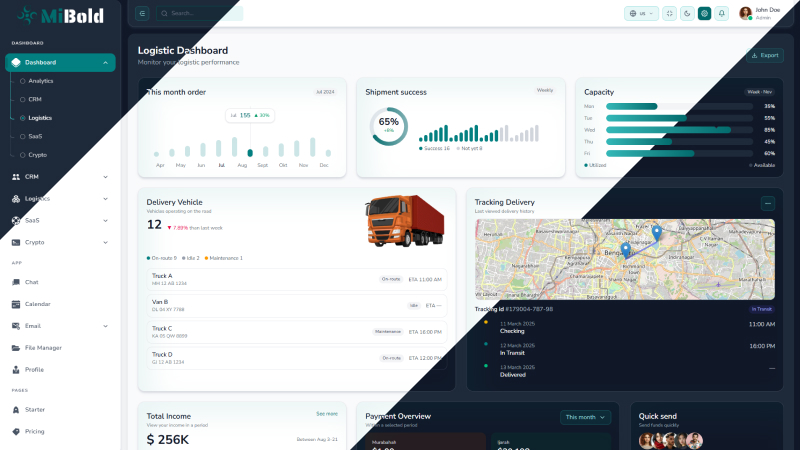Click the upper map location pin
Viewport: 800px width, 450px height.
pyautogui.click(x=657, y=233)
